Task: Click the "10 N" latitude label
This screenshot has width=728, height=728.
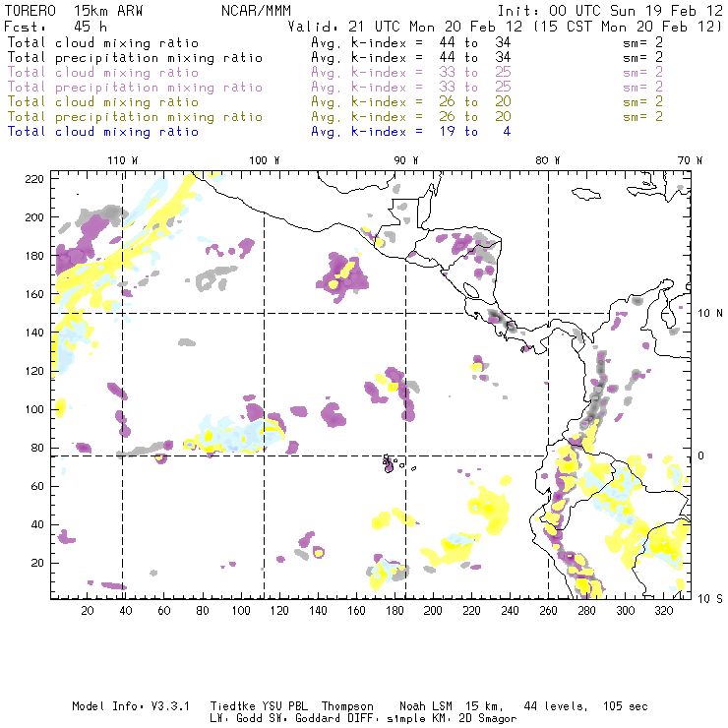Action: 710,314
